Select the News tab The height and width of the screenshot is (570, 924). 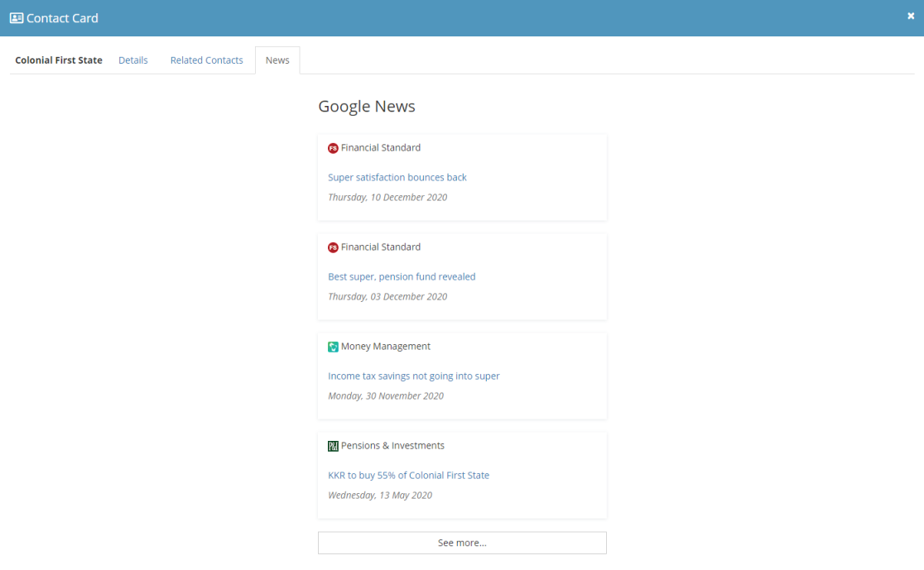point(277,60)
